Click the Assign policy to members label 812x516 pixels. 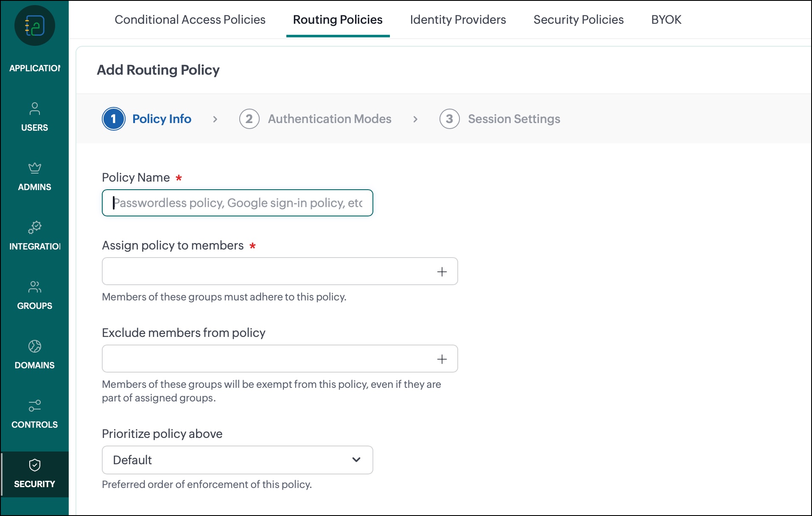click(173, 245)
